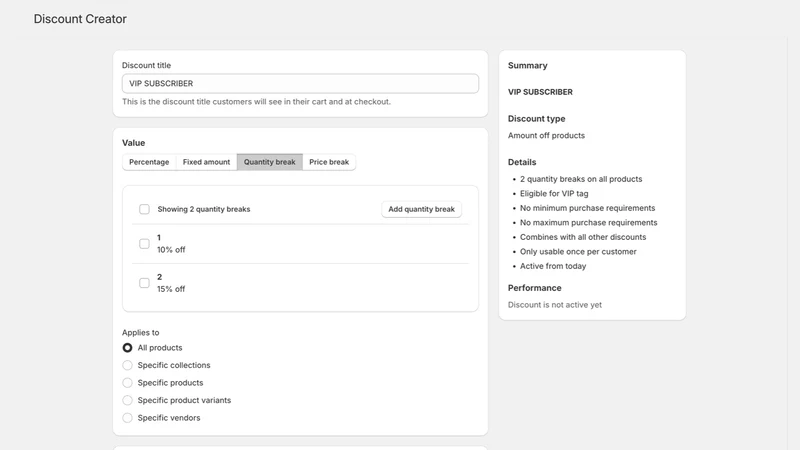Click 'VIP SUBSCRIBER' in the Summary panel
Screen dimensions: 800x450
[x=540, y=92]
